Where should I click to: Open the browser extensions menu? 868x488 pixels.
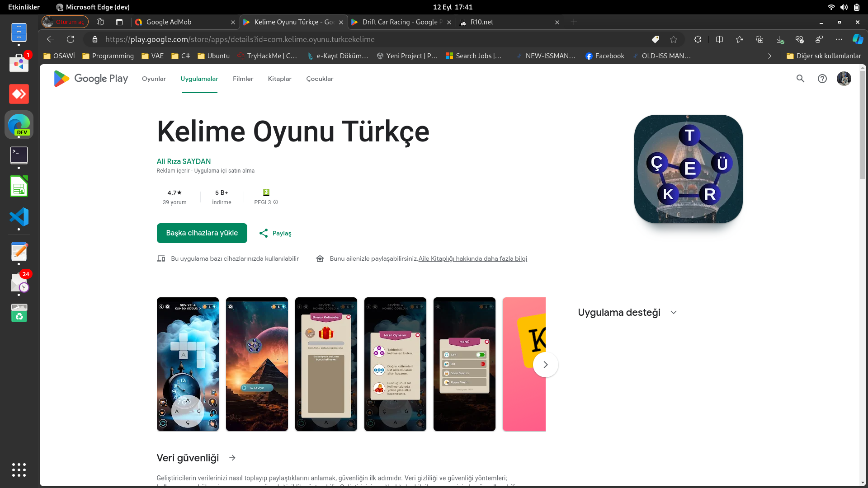click(698, 39)
